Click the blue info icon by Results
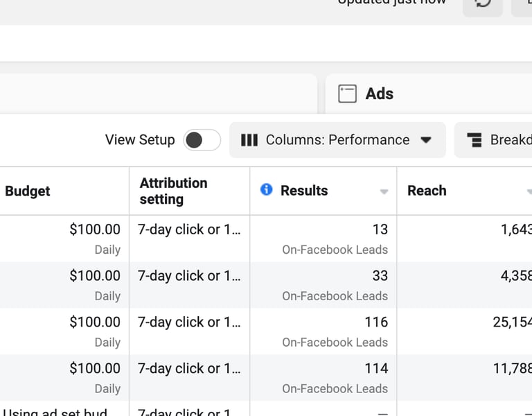The image size is (532, 416). [x=266, y=189]
